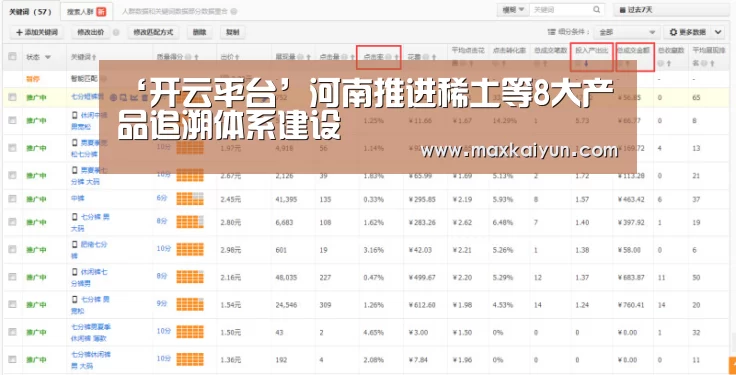Click the 投入产出比 descending sort arrow
The height and width of the screenshot is (375, 736).
coord(586,63)
